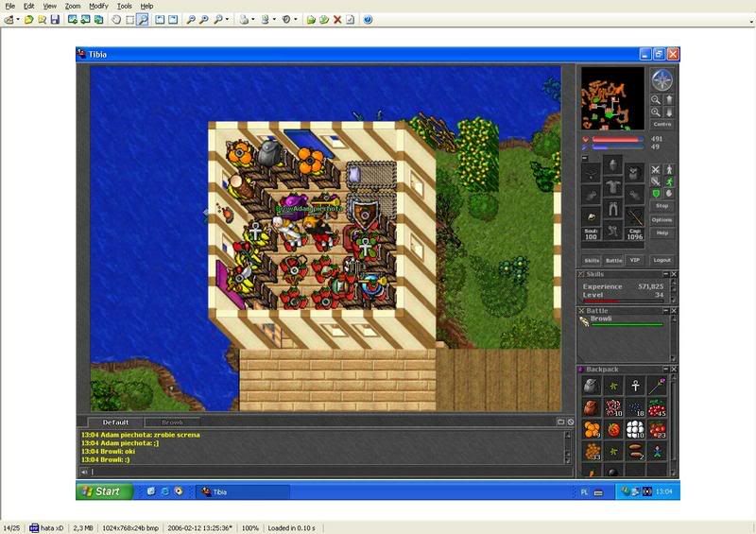The width and height of the screenshot is (756, 534).
Task: Open the Modify menu
Action: (x=98, y=7)
